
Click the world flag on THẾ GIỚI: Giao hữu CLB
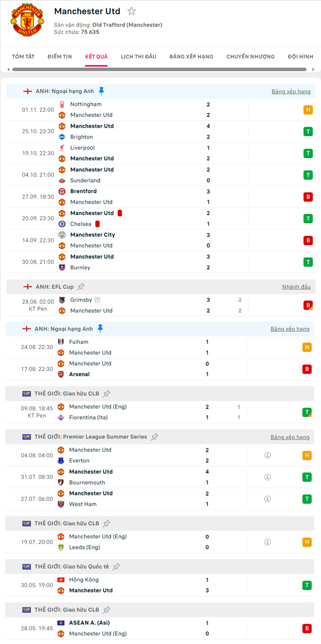(26, 393)
